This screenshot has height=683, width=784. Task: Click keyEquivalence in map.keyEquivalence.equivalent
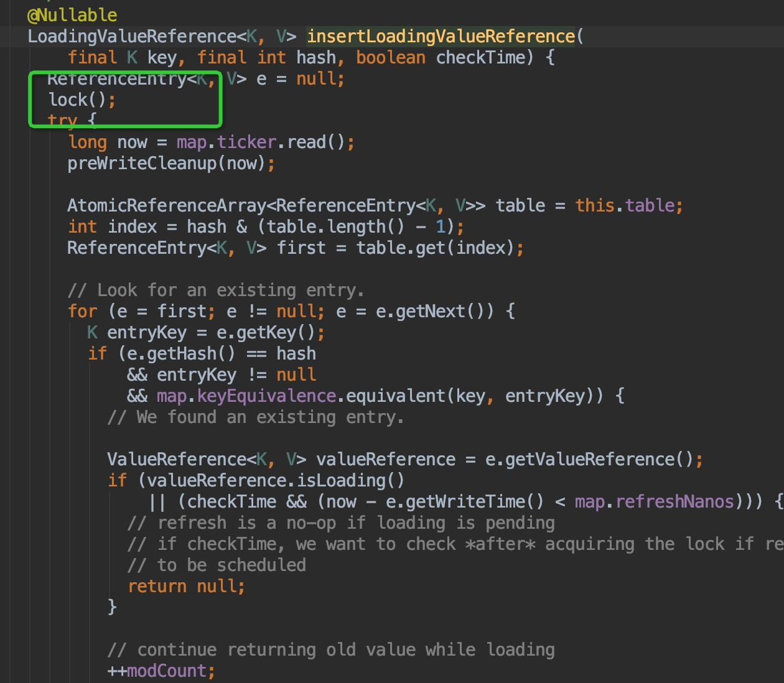pyautogui.click(x=266, y=396)
